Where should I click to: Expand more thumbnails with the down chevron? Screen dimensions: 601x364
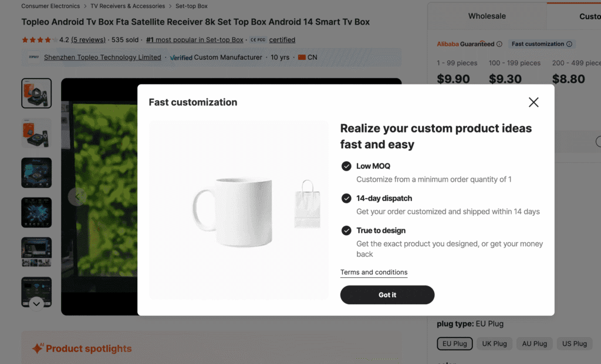click(x=36, y=304)
